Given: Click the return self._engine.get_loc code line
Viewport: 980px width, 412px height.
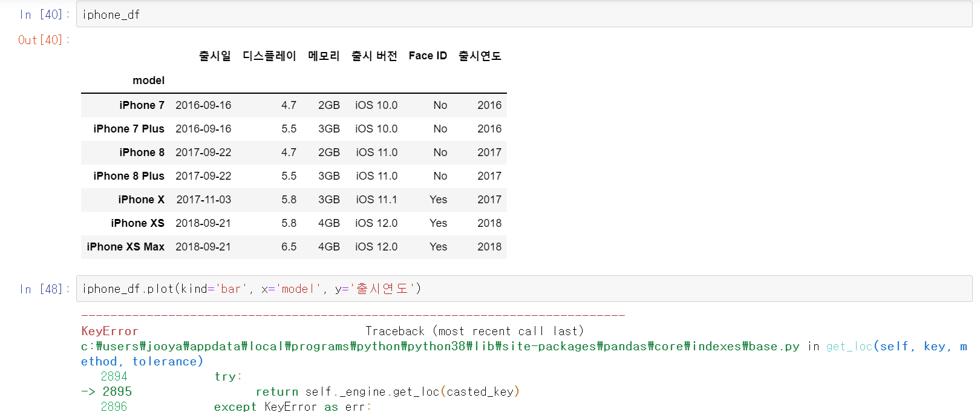Looking at the screenshot, I should point(388,392).
